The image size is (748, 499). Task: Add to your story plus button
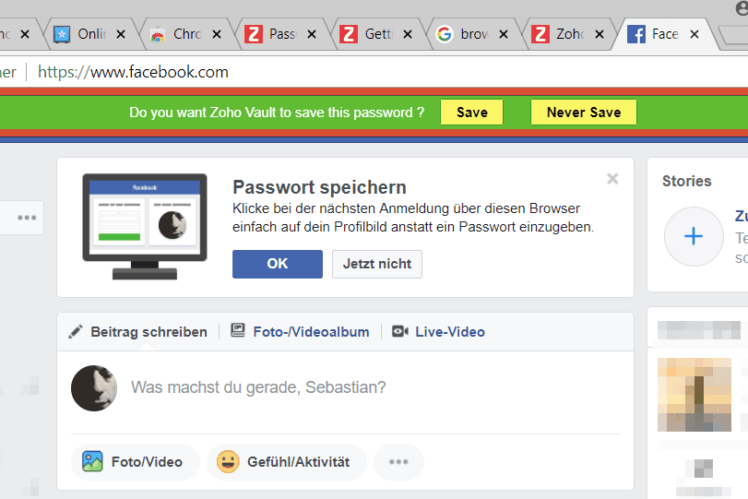[694, 236]
